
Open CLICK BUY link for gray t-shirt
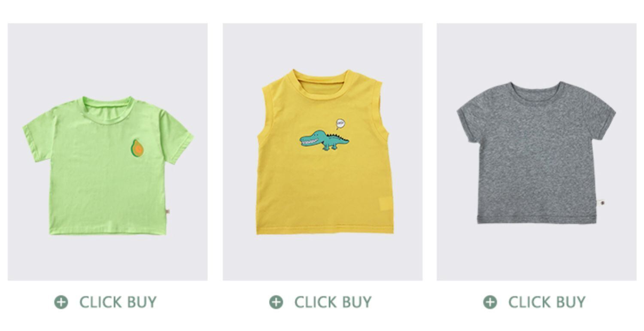pyautogui.click(x=547, y=302)
